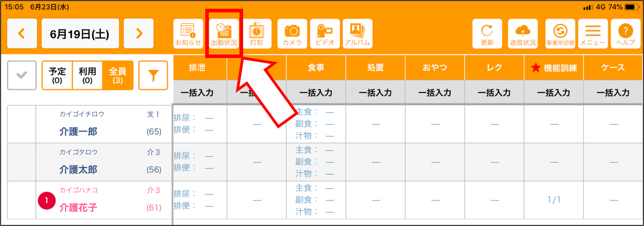Open the 6月19日(土) date picker
The width and height of the screenshot is (644, 226).
80,34
